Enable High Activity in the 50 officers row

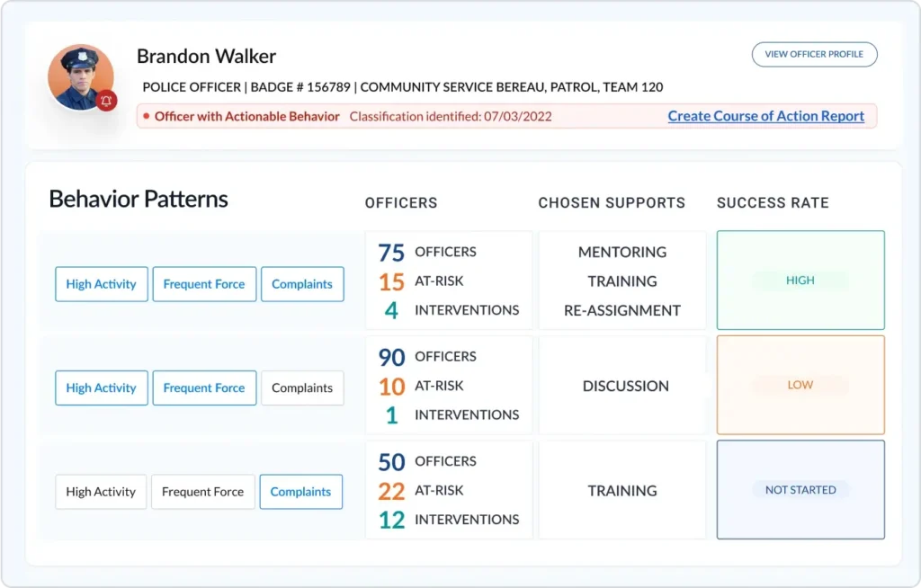point(101,492)
